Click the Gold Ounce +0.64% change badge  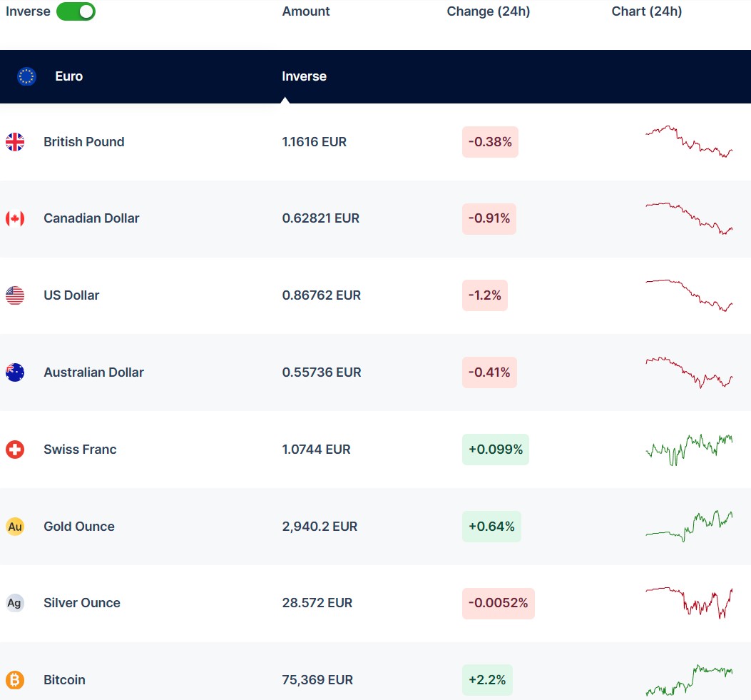tap(491, 527)
